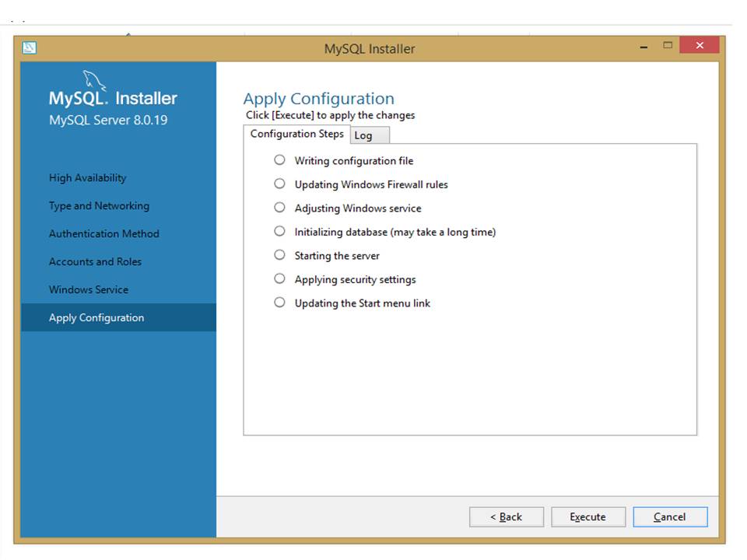Image resolution: width=747 pixels, height=560 pixels.
Task: Click the 'MySQL Installer' window title text
Action: [369, 49]
